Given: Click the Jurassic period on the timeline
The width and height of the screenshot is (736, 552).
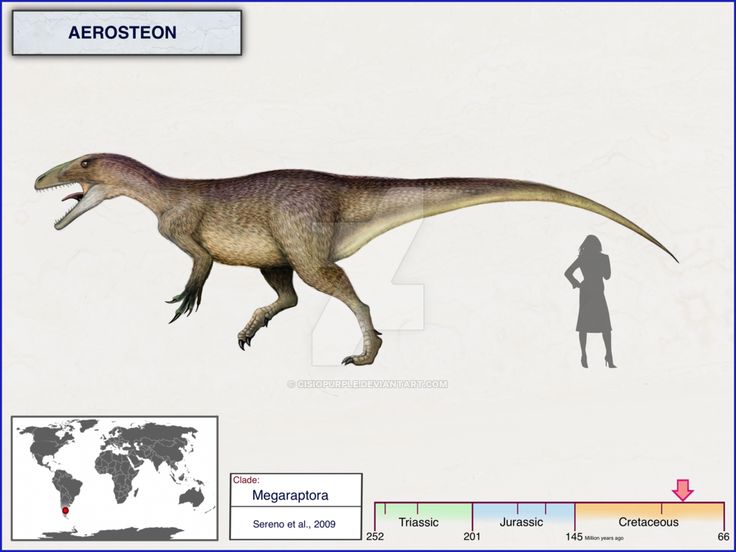Looking at the screenshot, I should [523, 516].
